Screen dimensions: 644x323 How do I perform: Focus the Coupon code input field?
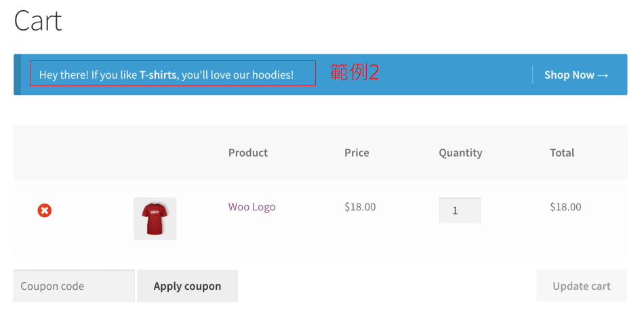coord(74,286)
